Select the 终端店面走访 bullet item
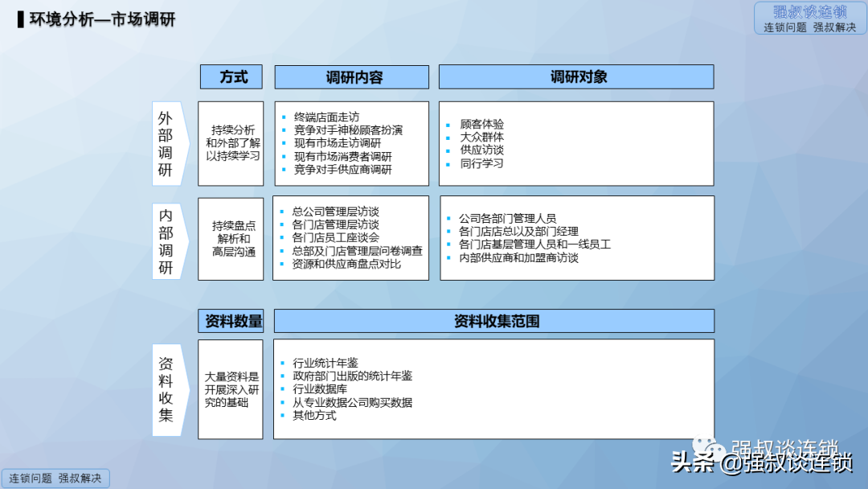The height and width of the screenshot is (489, 868). (326, 117)
